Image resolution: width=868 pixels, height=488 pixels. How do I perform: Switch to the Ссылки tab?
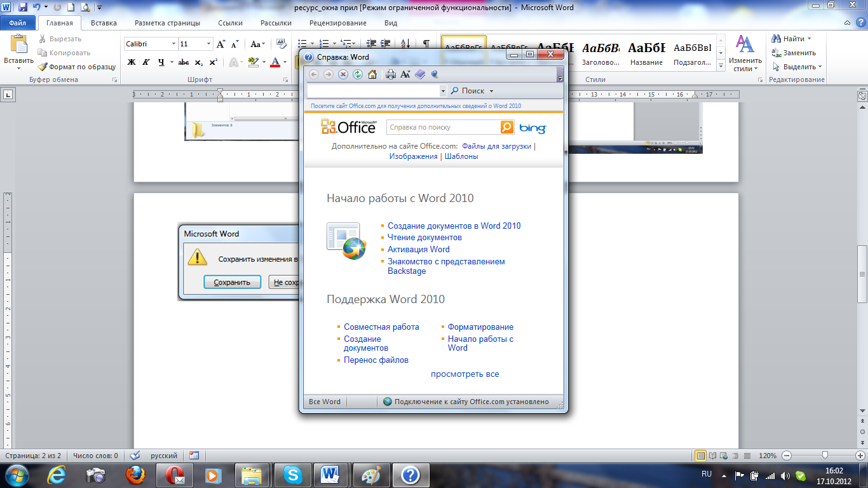click(x=230, y=23)
